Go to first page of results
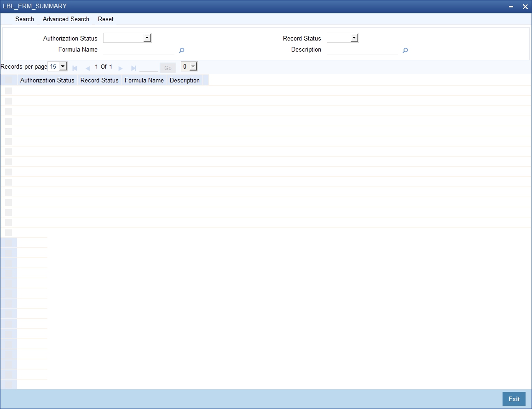 coord(75,68)
